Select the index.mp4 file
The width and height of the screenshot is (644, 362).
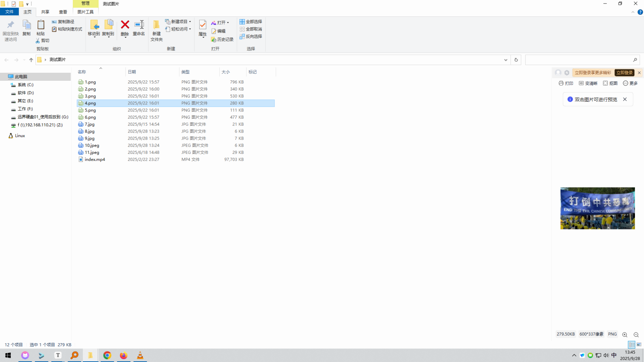[x=95, y=159]
